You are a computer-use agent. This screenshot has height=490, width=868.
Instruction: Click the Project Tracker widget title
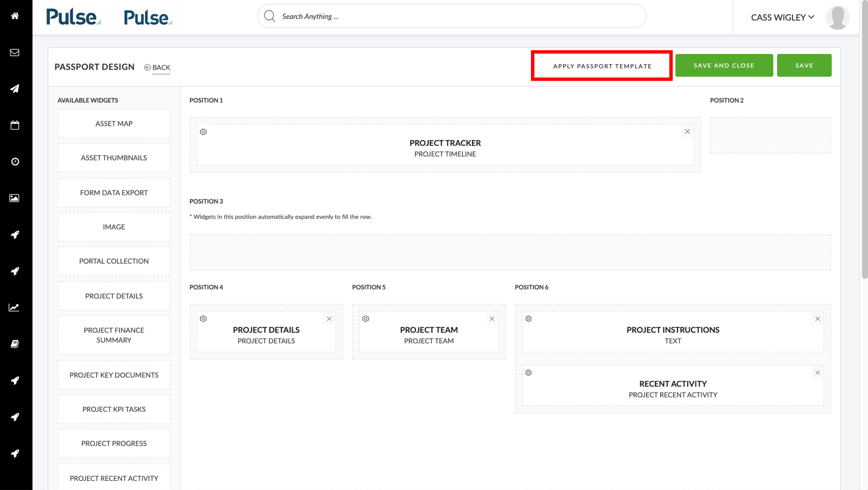pyautogui.click(x=445, y=143)
